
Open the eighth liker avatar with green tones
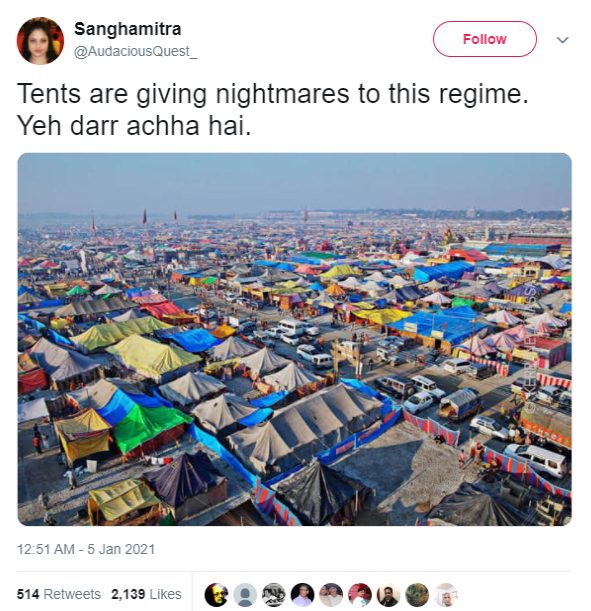417,595
